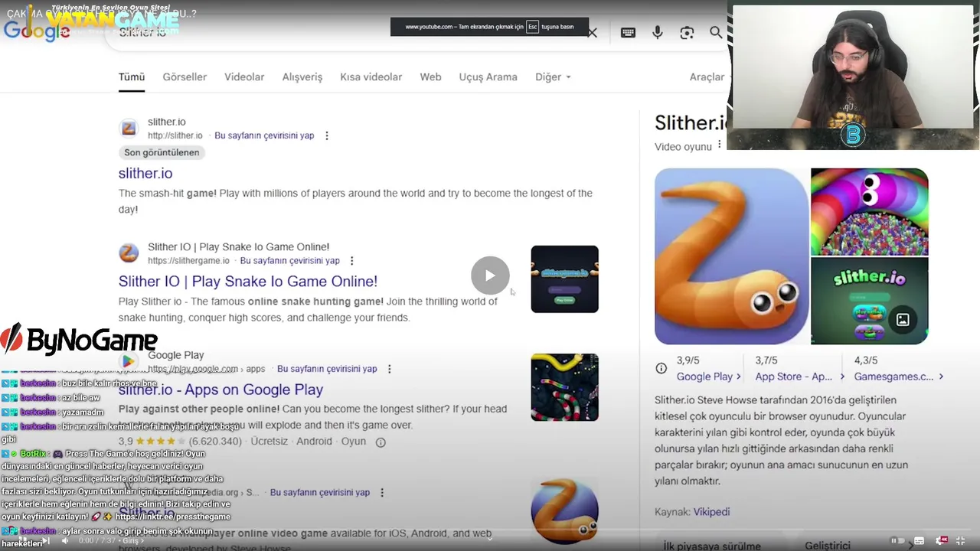This screenshot has height=551, width=980.
Task: Translate the Google Play result page
Action: 327,369
